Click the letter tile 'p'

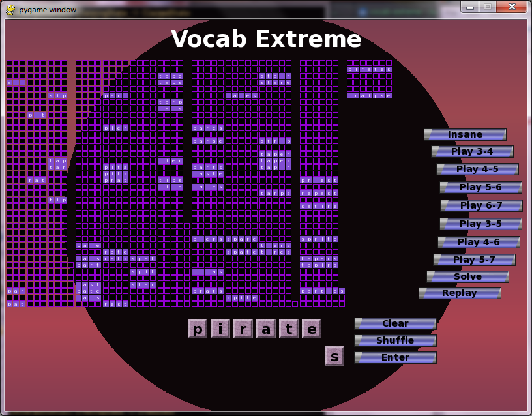point(198,329)
